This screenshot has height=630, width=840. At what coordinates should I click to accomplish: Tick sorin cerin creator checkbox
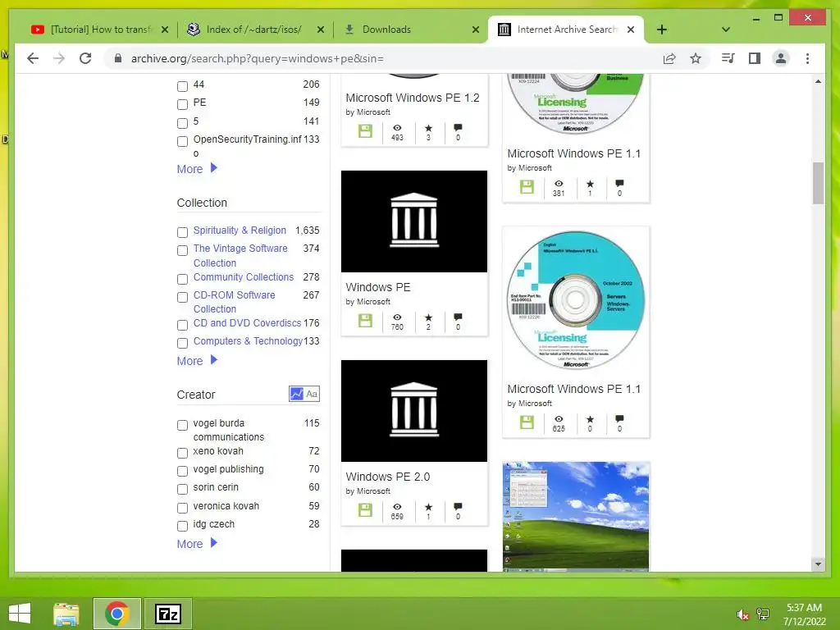(182, 489)
